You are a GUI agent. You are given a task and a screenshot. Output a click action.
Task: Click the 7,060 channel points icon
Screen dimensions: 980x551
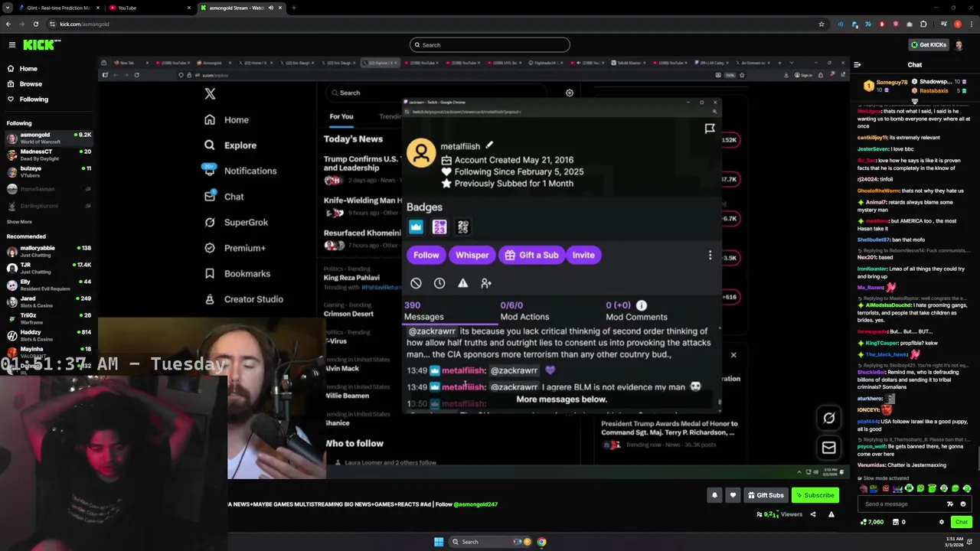864,522
